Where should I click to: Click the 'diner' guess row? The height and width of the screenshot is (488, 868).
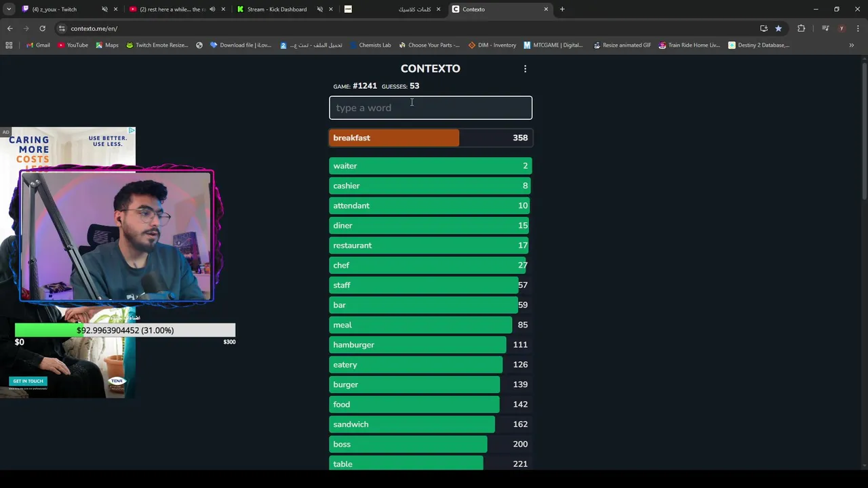click(431, 225)
